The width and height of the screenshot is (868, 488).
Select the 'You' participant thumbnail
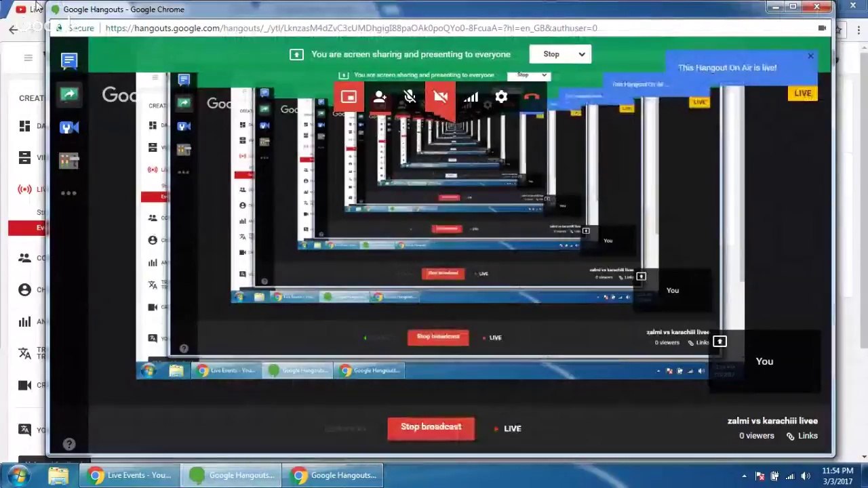(764, 362)
